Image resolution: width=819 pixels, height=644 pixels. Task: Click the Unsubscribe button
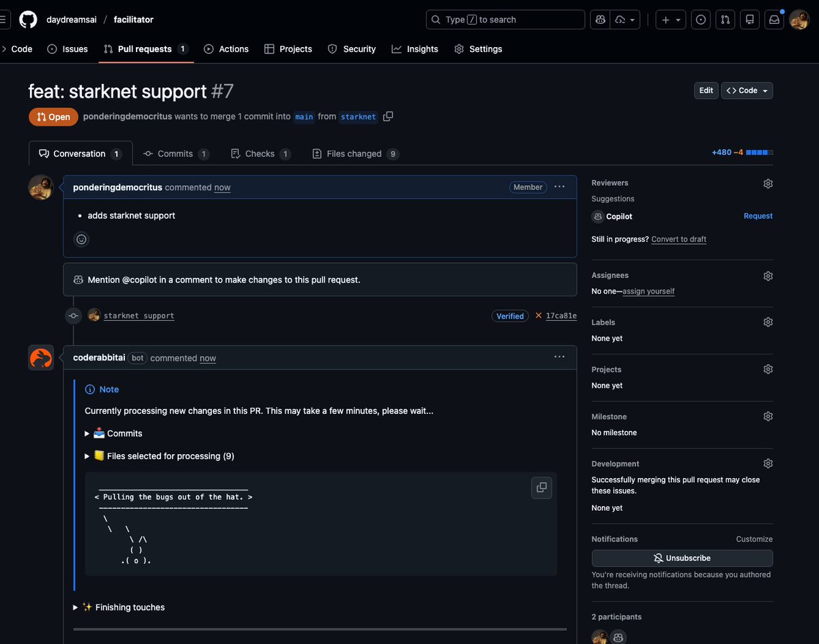click(682, 558)
